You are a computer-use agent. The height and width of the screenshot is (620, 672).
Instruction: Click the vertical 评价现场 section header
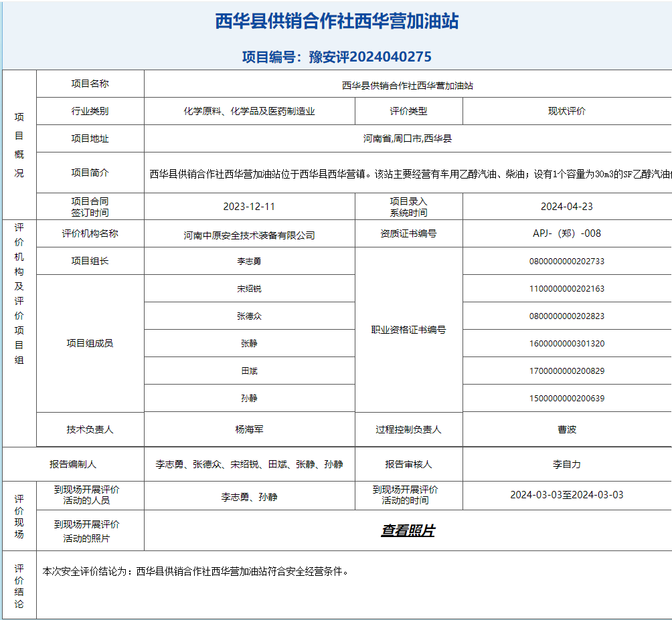(x=19, y=516)
